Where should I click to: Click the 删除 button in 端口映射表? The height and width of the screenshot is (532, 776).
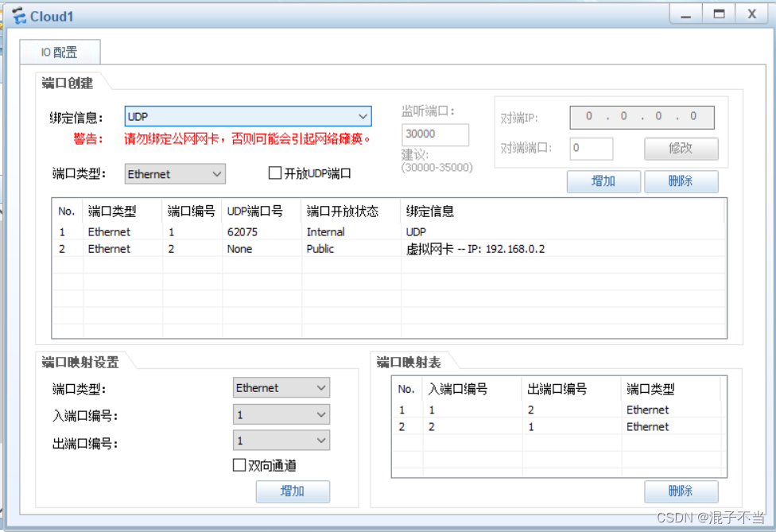coord(681,491)
